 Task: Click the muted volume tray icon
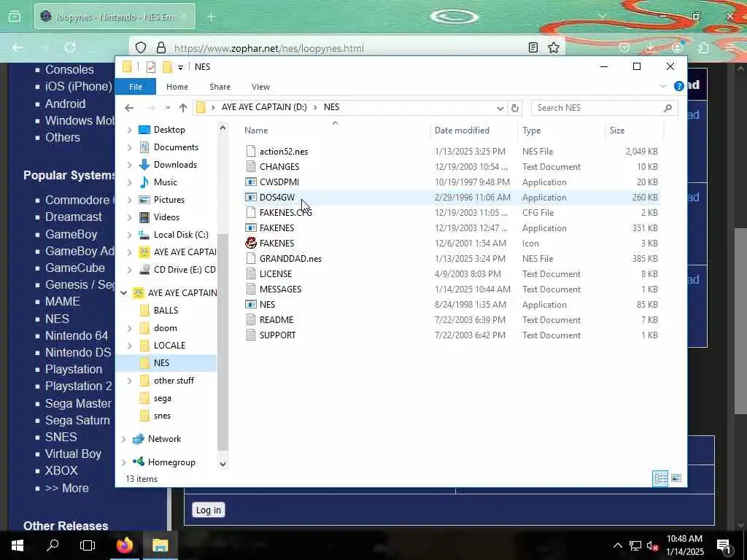click(652, 545)
